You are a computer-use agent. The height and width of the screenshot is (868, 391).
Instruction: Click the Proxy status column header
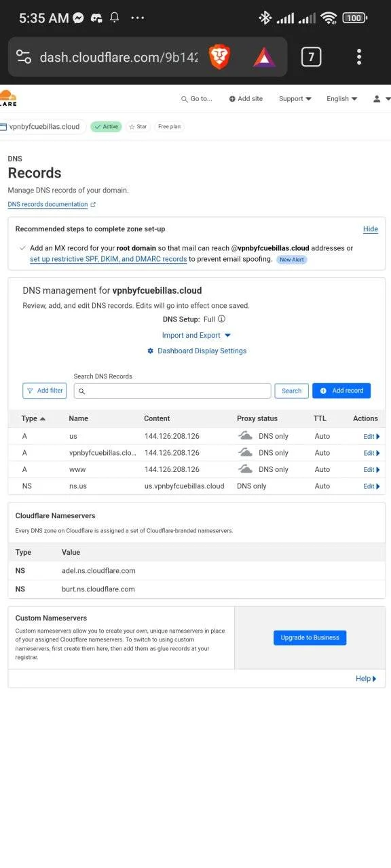[x=257, y=418]
